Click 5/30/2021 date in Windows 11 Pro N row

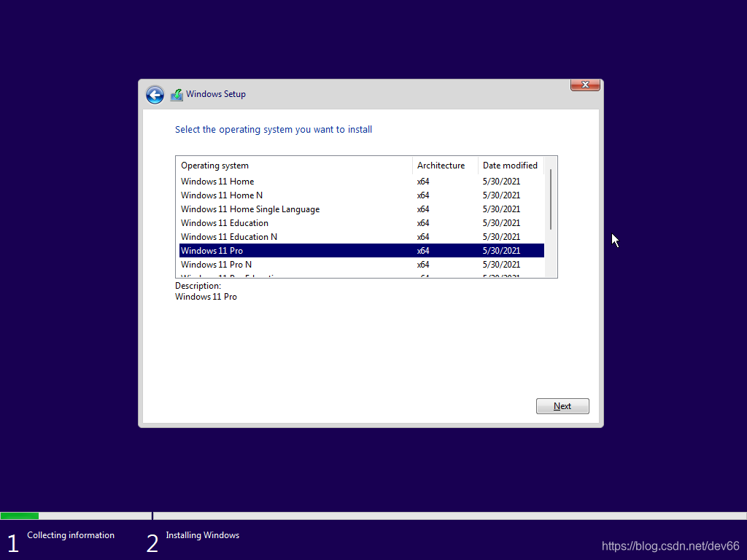coord(501,264)
